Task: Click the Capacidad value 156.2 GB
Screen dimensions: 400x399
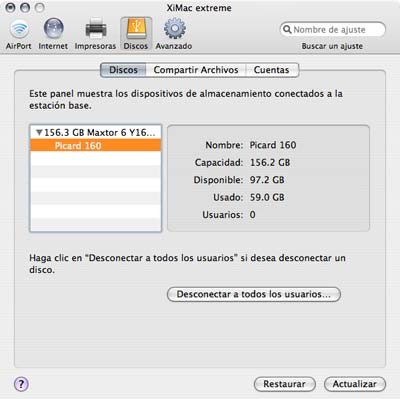Action: [x=270, y=163]
